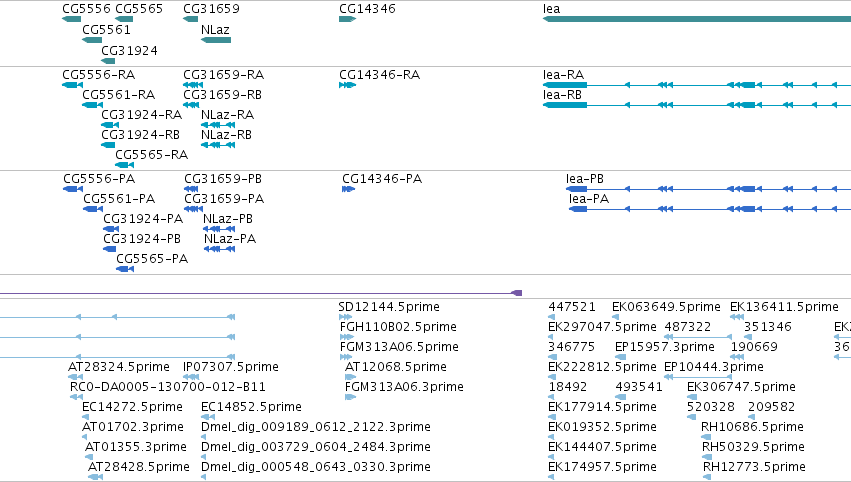Image resolution: width=851 pixels, height=482 pixels.
Task: Open Dmel_dig_000548_0643_0330.3prime entry
Action: (316, 467)
